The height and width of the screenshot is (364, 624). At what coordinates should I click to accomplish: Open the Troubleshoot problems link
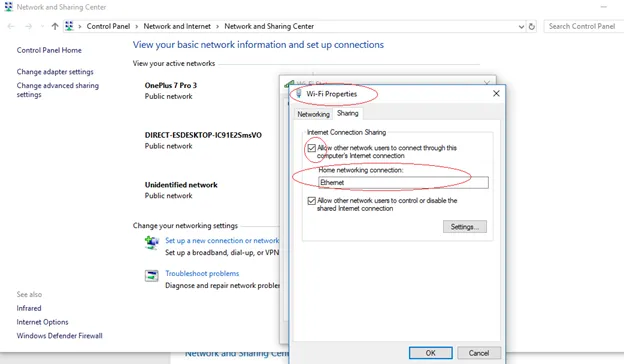(x=202, y=274)
